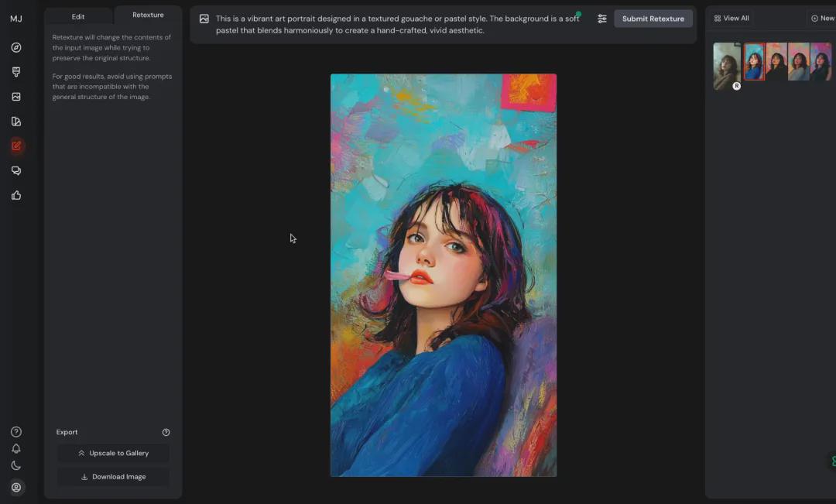Open the Help question-mark icon
Image resolution: width=836 pixels, height=504 pixels.
click(x=16, y=431)
